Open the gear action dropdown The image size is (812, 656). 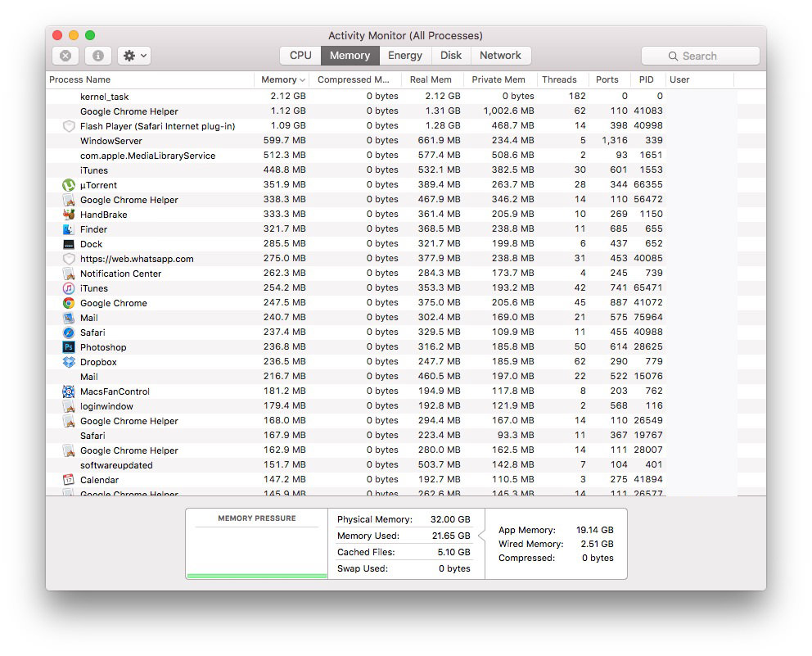point(134,56)
